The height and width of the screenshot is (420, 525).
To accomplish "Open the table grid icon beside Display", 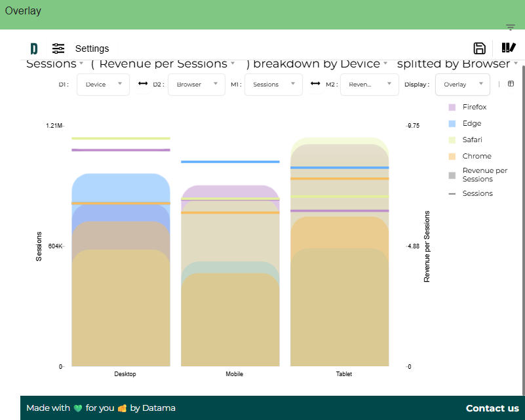I will tap(511, 84).
